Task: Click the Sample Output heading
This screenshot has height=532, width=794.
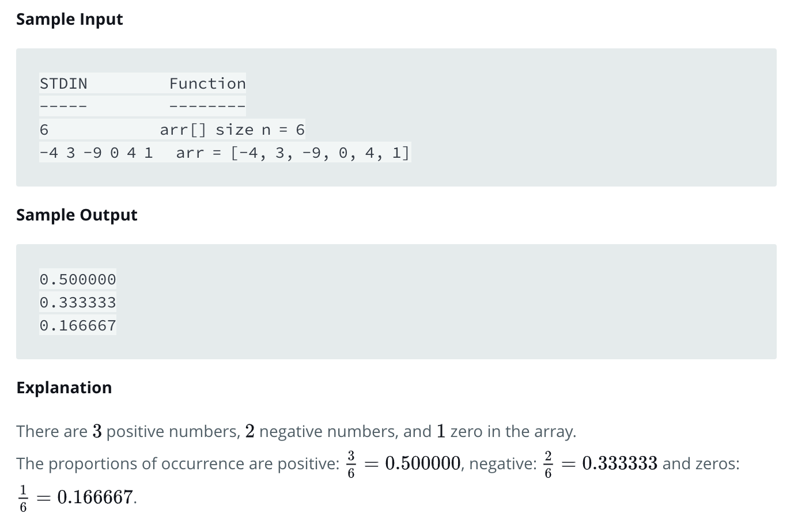Action: pyautogui.click(x=77, y=215)
